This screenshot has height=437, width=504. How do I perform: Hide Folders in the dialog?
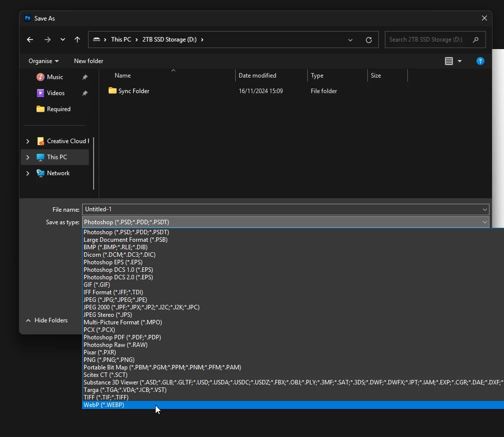coord(47,320)
